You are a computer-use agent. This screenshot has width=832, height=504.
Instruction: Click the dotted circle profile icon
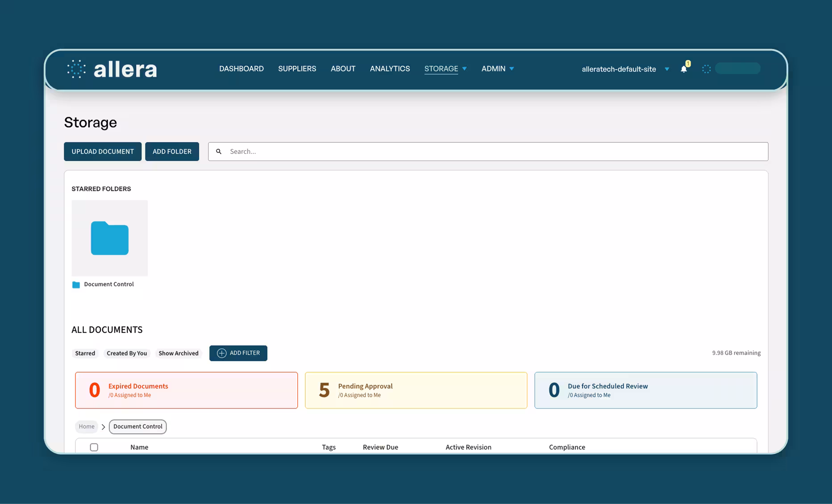coord(706,69)
